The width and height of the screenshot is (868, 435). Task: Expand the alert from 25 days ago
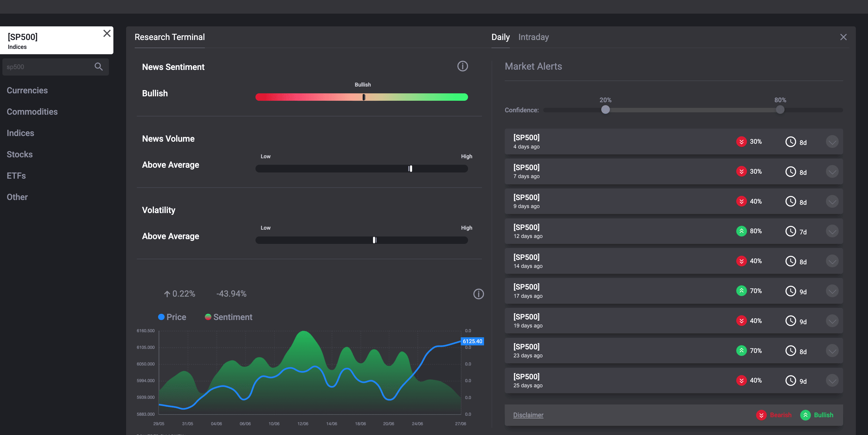coord(832,380)
